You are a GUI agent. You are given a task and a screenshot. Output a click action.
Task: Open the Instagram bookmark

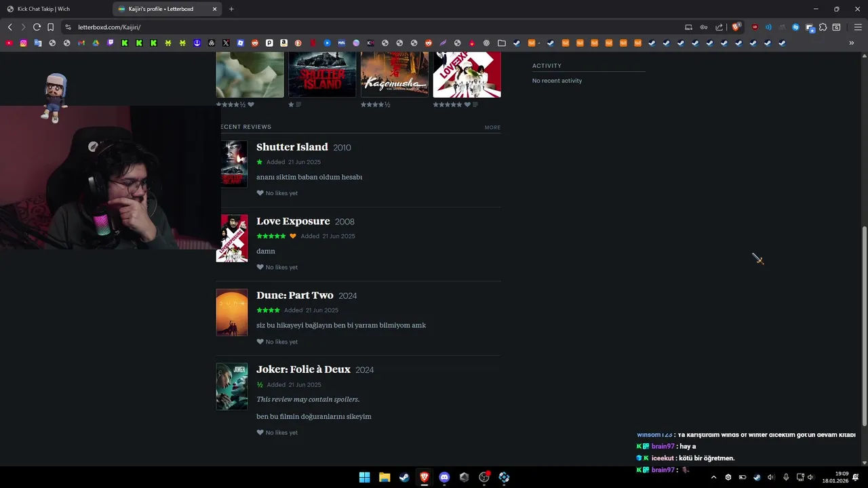[x=23, y=43]
